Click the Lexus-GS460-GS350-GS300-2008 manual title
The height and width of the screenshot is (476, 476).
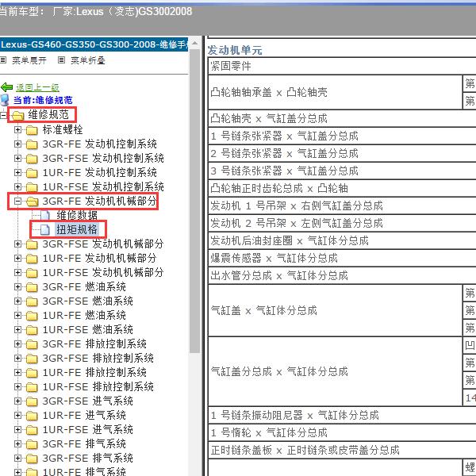pyautogui.click(x=94, y=44)
